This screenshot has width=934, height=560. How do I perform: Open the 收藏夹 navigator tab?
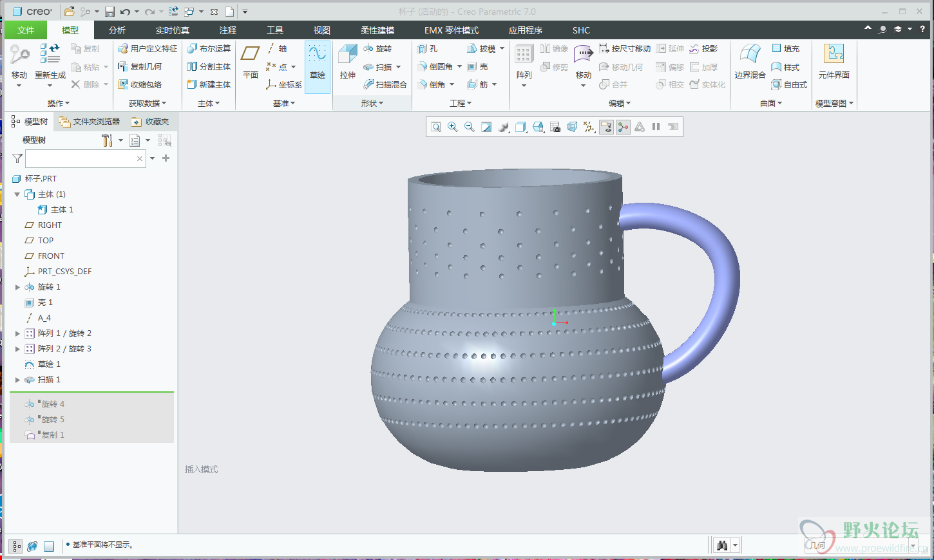pos(150,122)
